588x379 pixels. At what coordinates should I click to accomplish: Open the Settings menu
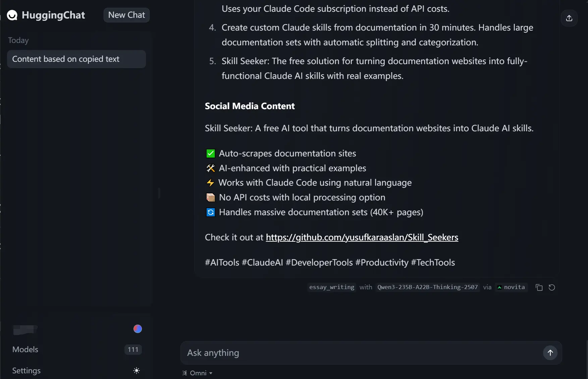point(26,371)
